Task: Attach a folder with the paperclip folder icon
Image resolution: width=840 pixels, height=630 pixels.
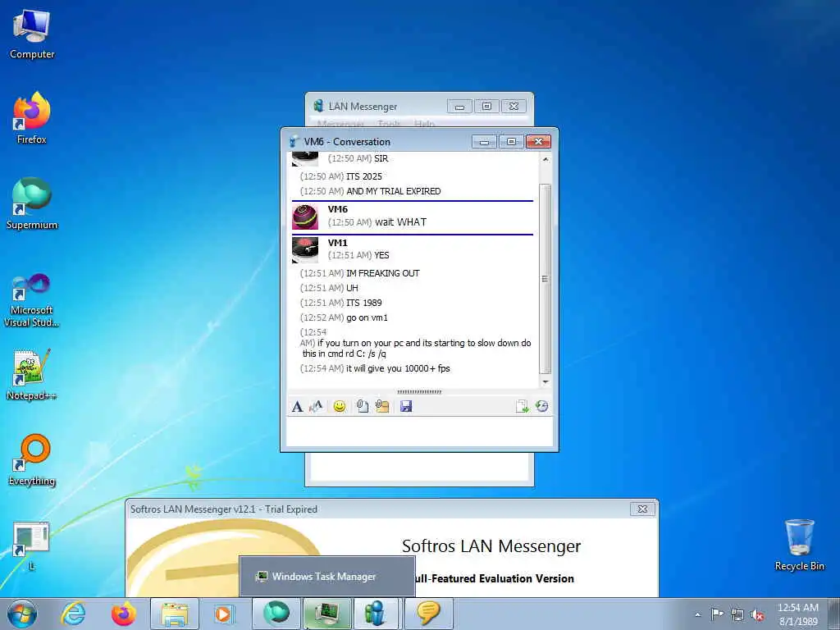Action: tap(382, 406)
